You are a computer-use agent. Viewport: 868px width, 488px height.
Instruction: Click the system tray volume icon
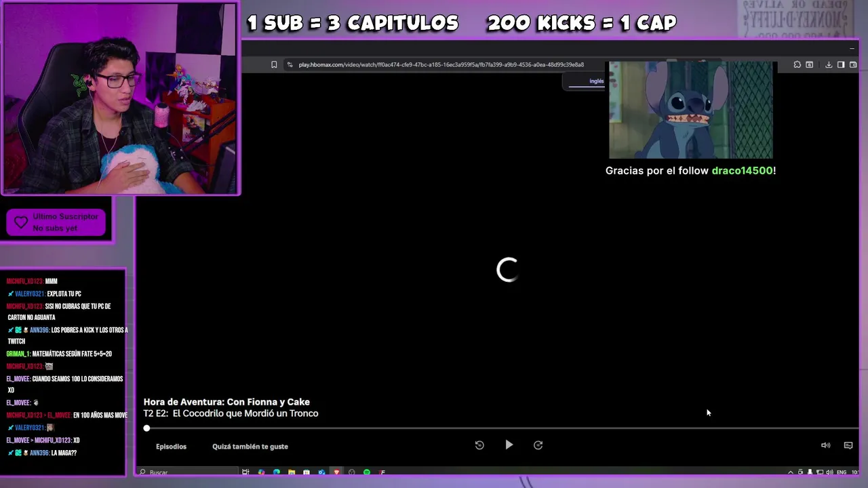[829, 472]
